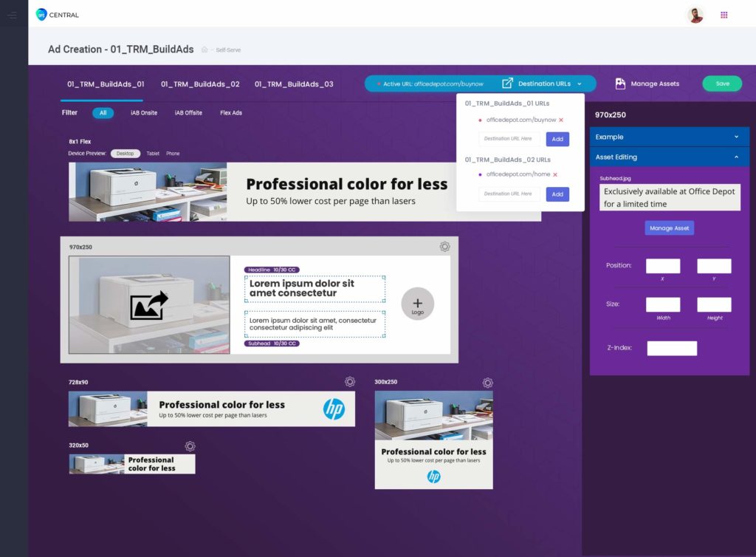Screen dimensions: 756x557
Task: Switch to the 01_TRM_BuildAds_02 tab
Action: pyautogui.click(x=200, y=84)
